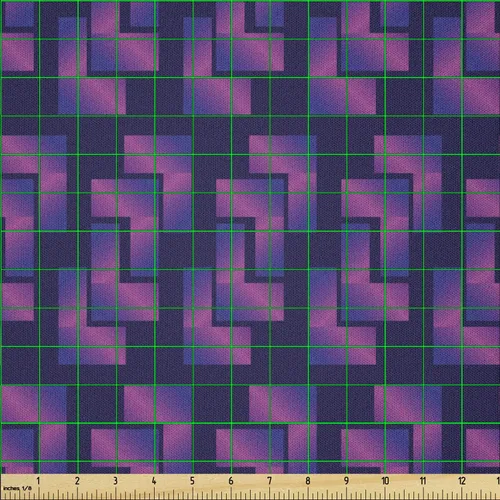This screenshot has width=500, height=500.
Task: Click the number 9 on the ruler
Action: [346, 481]
